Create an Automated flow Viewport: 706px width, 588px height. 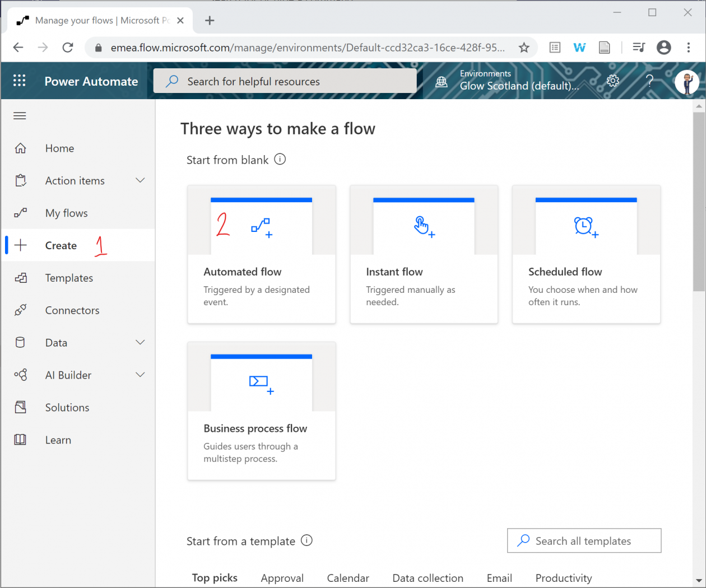[x=262, y=254]
